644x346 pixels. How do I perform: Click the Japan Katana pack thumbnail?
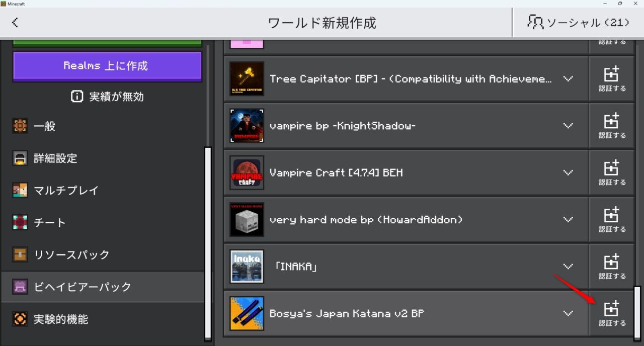[x=247, y=313]
